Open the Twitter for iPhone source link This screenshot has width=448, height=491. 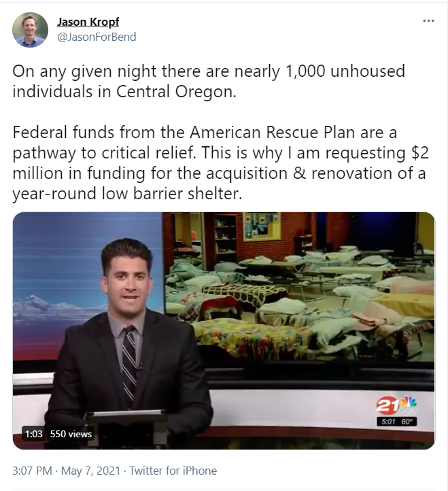(x=173, y=471)
